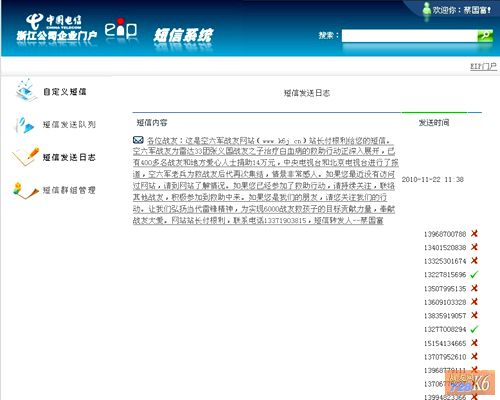Select phone number 13707952610
500x400 pixels.
[445, 357]
